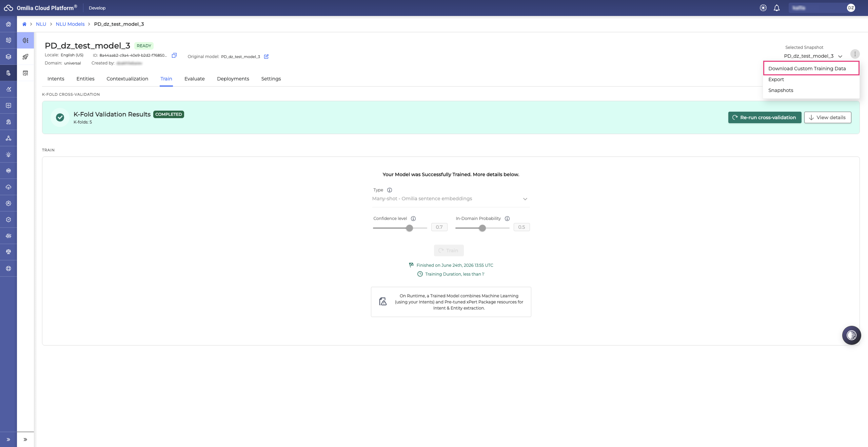Open the cloud icon in the left sidebar
The width and height of the screenshot is (868, 447).
coord(8,187)
